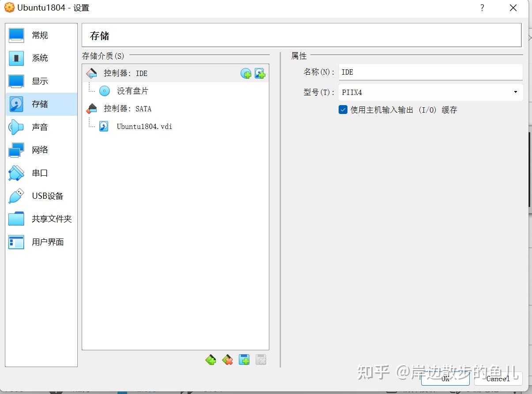Viewport: 532px width, 394px height.
Task: Edit the 名称 name field containing IDE
Action: click(430, 72)
